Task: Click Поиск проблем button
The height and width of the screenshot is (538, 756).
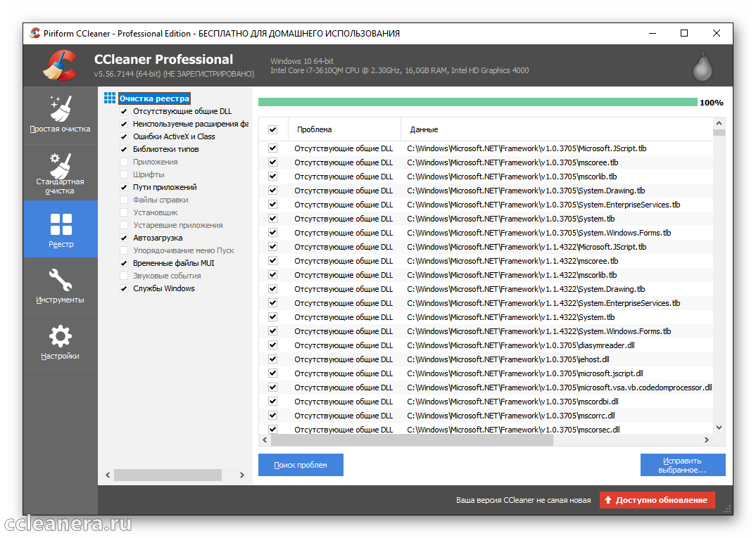Action: pos(301,465)
